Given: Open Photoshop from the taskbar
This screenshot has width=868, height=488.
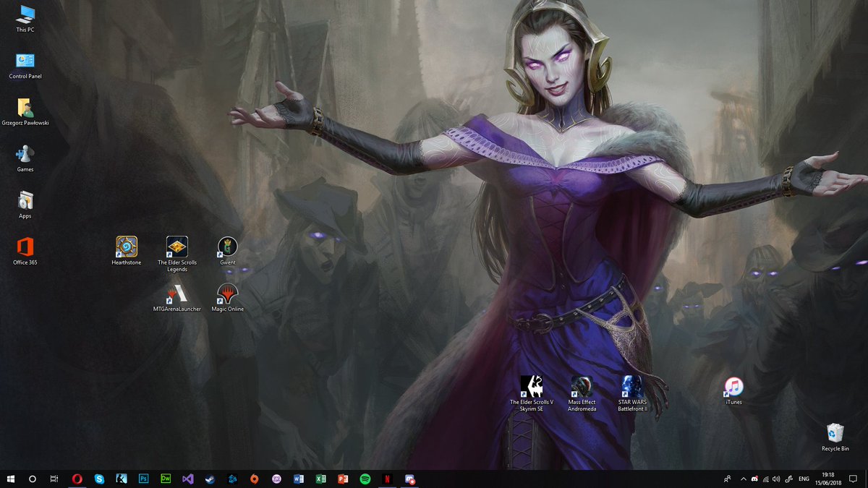Looking at the screenshot, I should click(x=143, y=479).
